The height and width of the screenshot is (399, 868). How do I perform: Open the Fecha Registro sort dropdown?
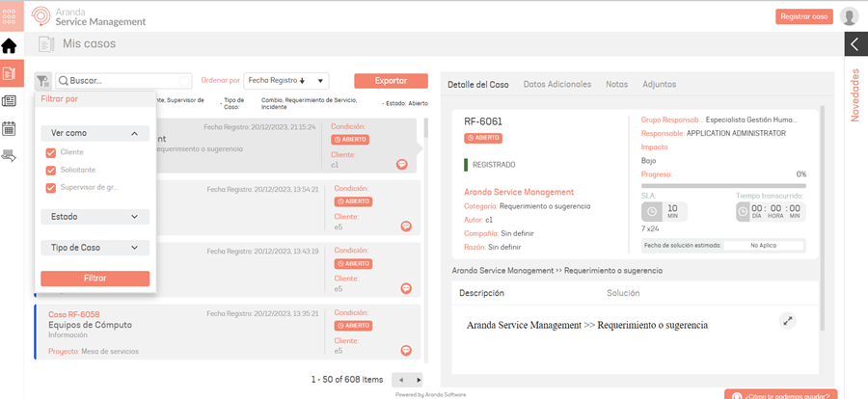tap(286, 81)
